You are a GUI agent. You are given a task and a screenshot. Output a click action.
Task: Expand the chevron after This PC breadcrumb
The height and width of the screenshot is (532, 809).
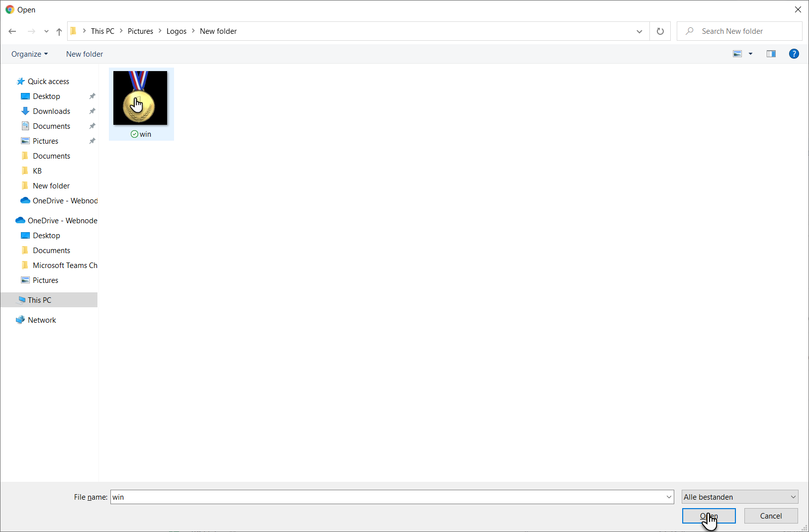(x=121, y=31)
